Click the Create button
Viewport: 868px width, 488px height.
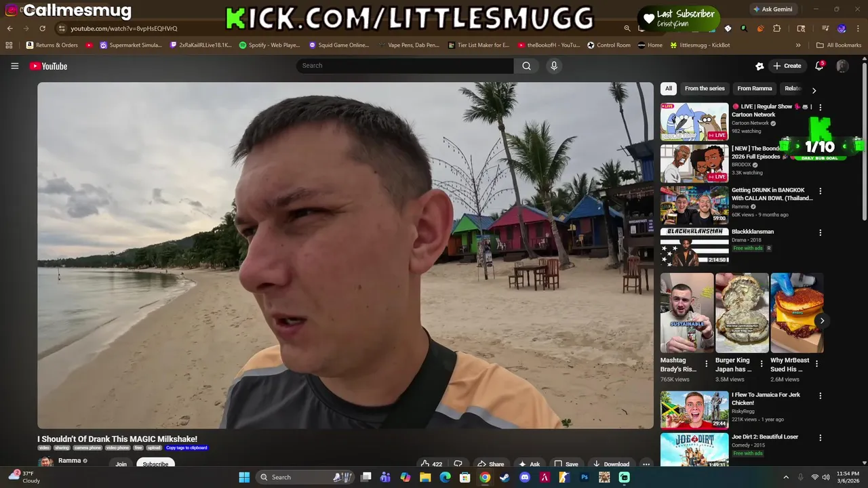click(787, 66)
